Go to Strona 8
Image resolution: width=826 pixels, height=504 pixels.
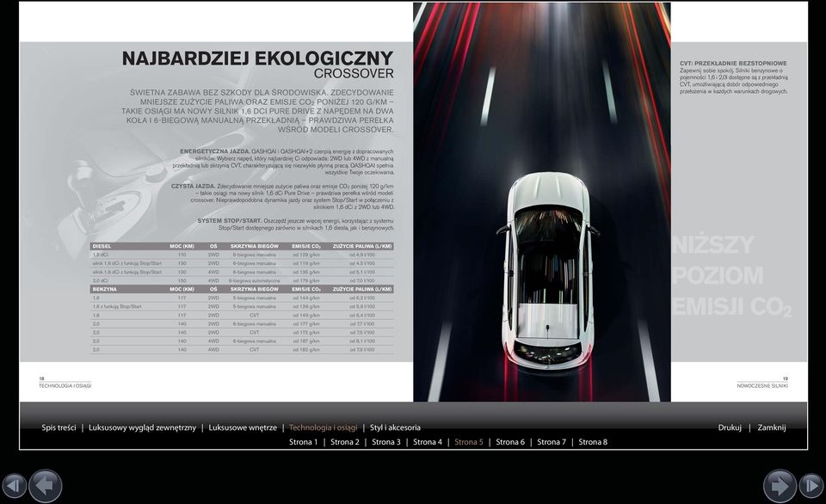pos(593,442)
